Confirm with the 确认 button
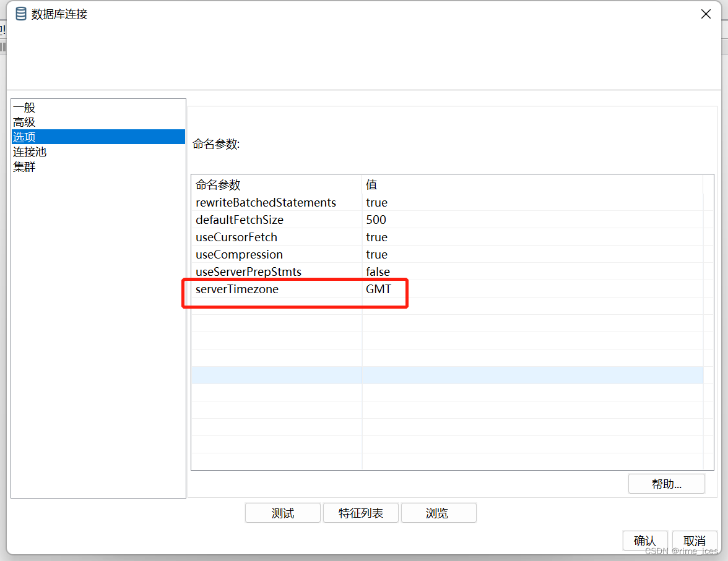The width and height of the screenshot is (728, 561). click(x=645, y=541)
